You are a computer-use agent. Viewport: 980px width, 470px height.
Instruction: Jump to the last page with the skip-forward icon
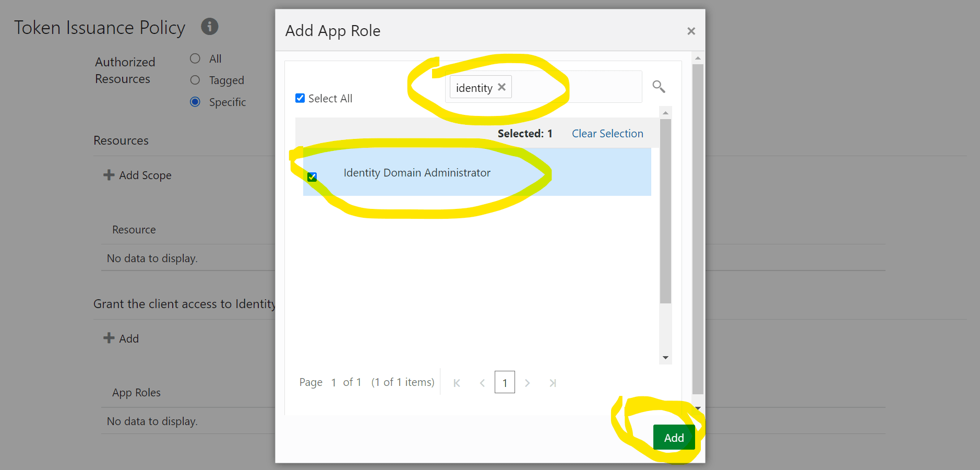pos(553,382)
